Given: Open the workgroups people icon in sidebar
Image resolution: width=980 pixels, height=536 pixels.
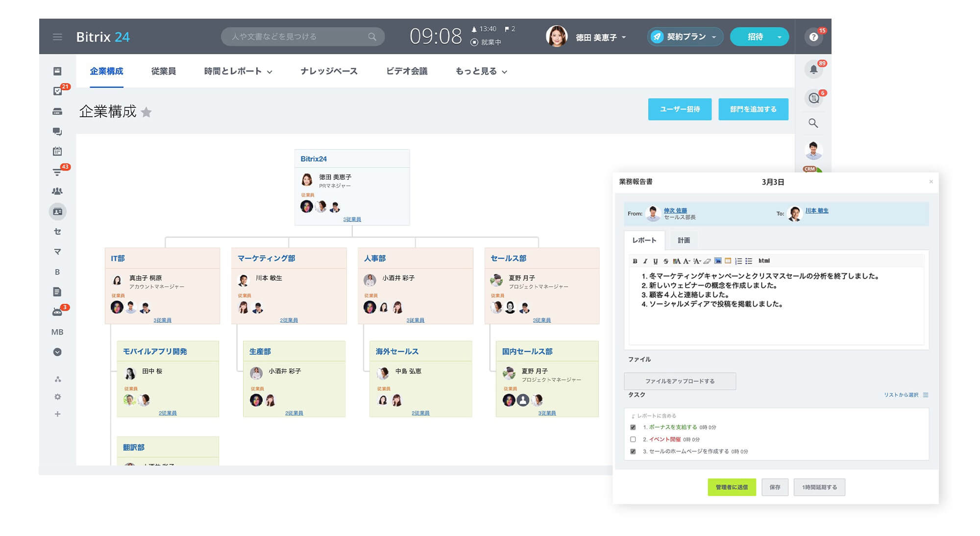Looking at the screenshot, I should coord(57,191).
